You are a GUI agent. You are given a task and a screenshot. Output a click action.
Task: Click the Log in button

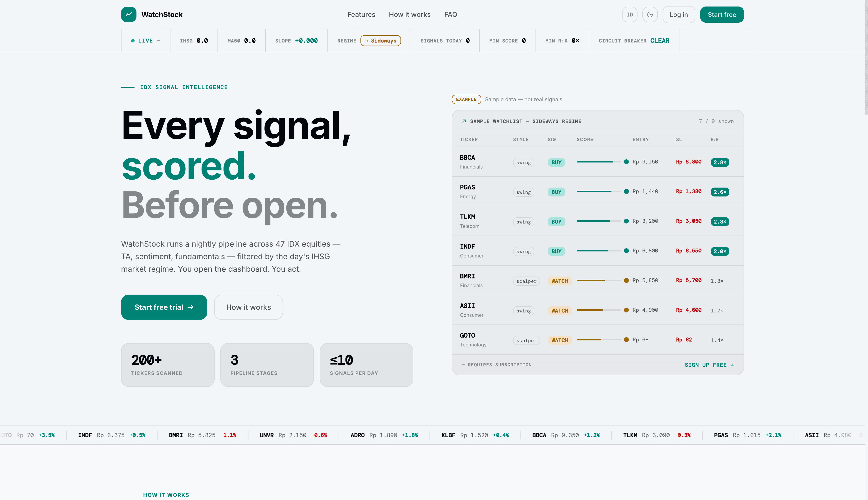tap(679, 14)
